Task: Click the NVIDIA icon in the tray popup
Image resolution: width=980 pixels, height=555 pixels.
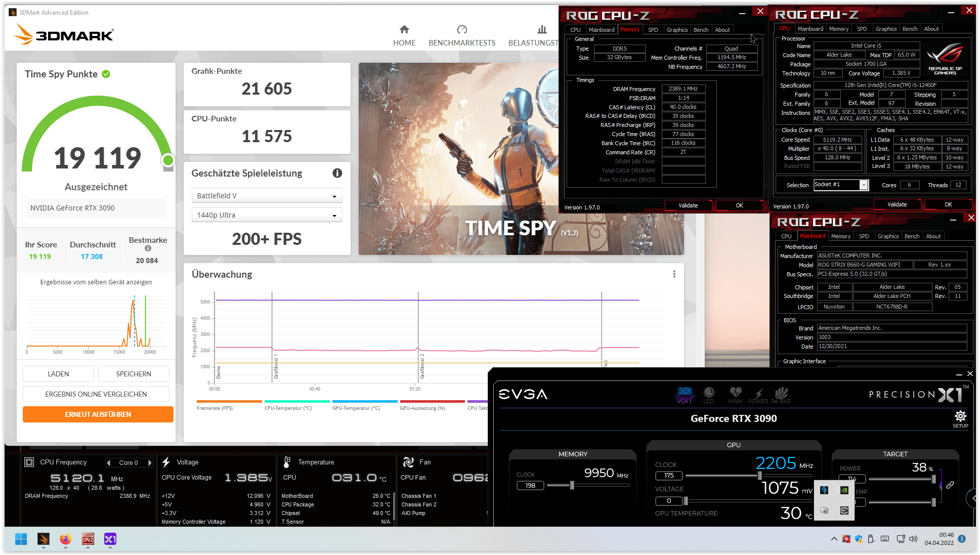Action: 844,490
